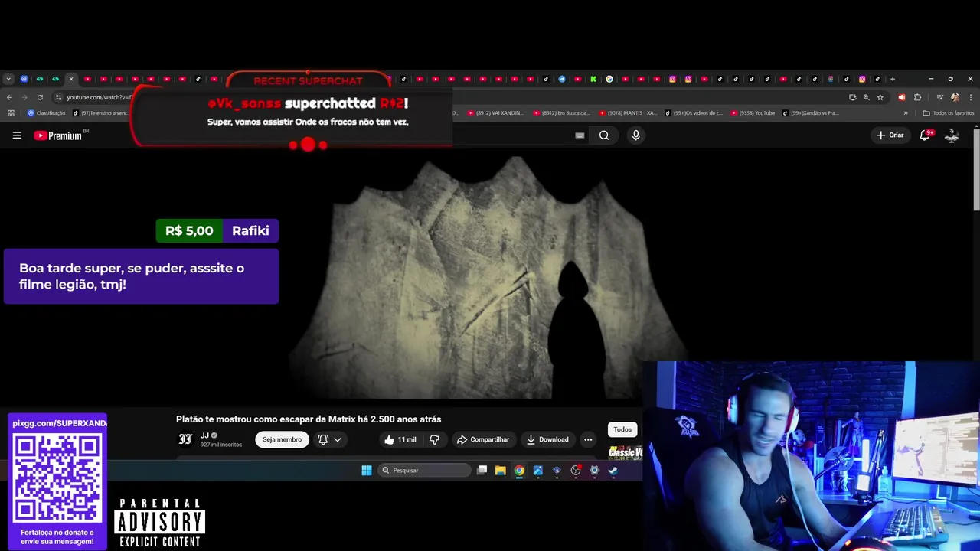Open the media control toolbar icon
This screenshot has height=551, width=980.
940,97
